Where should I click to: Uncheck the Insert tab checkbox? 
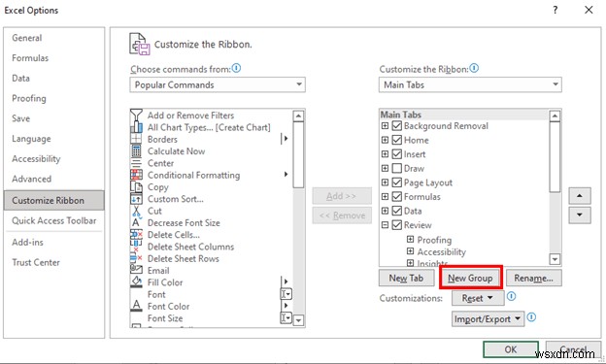point(397,154)
